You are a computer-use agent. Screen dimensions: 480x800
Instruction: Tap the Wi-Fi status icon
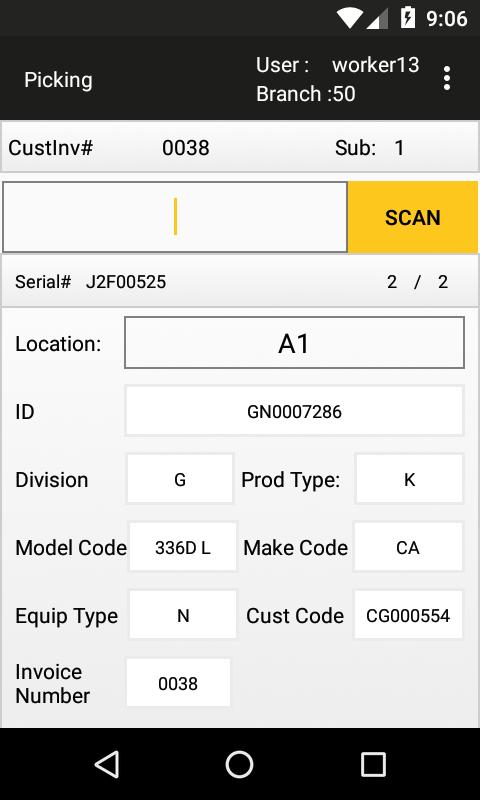pyautogui.click(x=349, y=18)
